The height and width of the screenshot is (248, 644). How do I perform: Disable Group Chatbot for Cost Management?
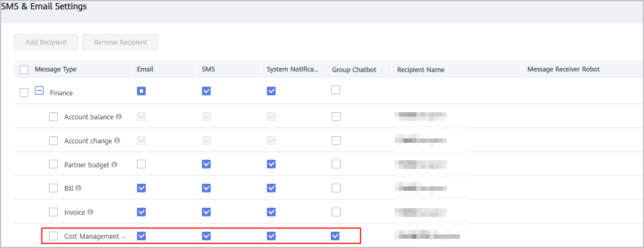[336, 235]
